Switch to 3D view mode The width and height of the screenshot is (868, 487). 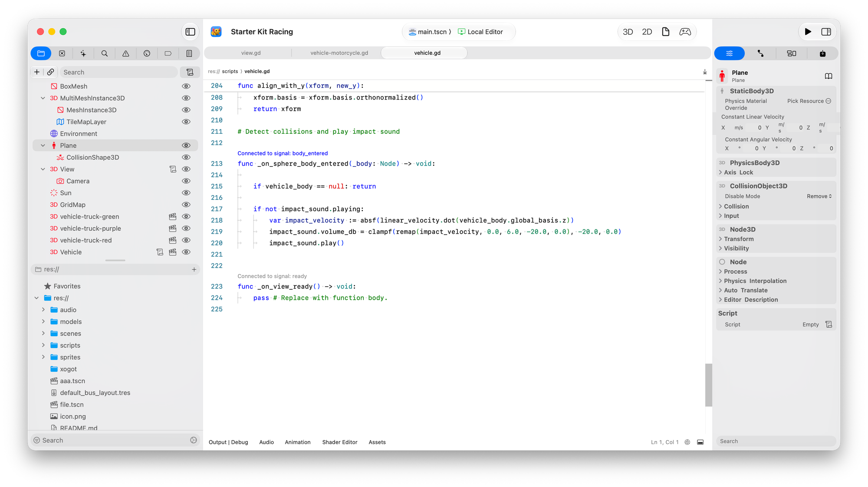click(x=628, y=32)
